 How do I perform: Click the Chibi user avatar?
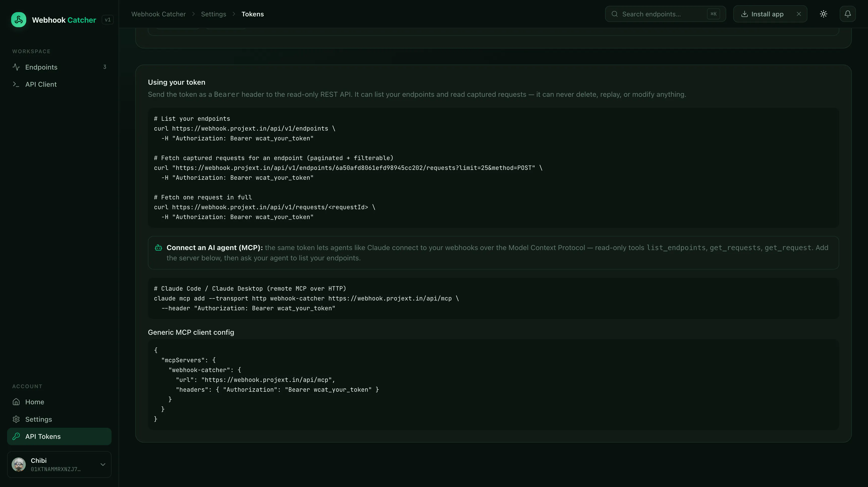pos(18,465)
